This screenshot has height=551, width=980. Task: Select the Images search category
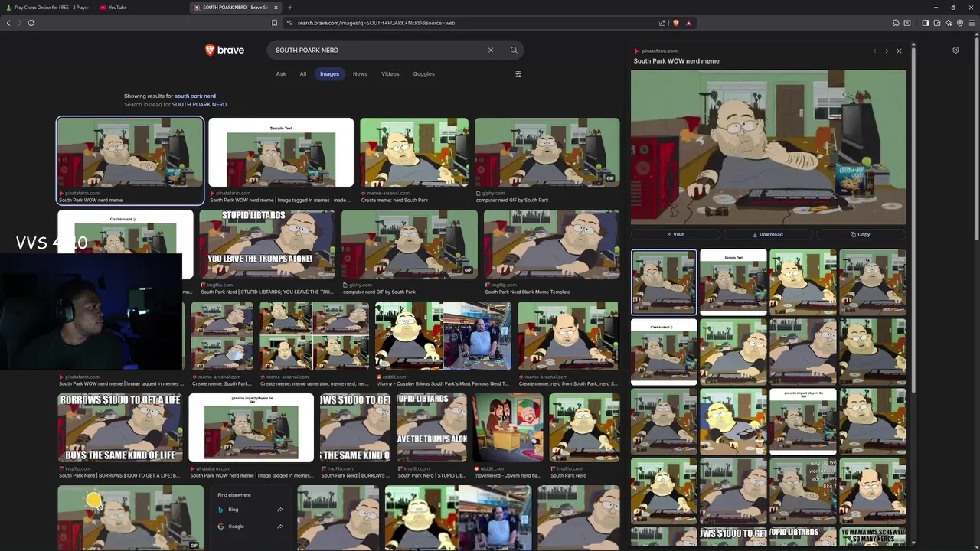click(x=329, y=74)
